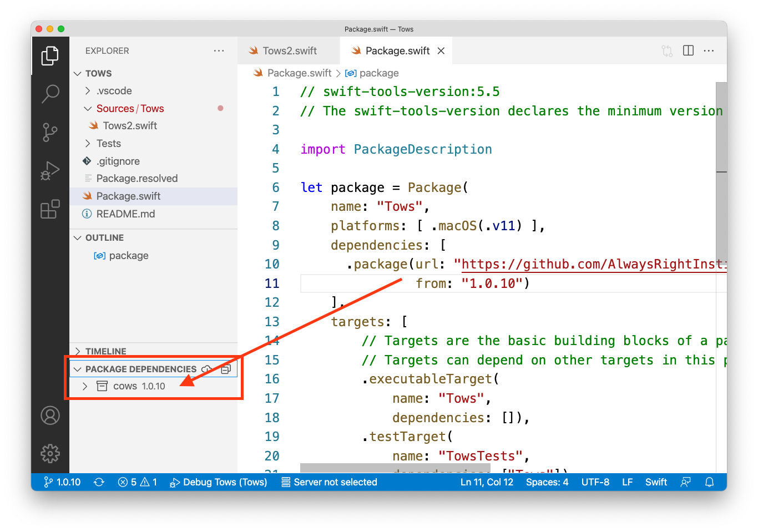Image resolution: width=758 pixels, height=532 pixels.
Task: Open the Run and Debug view
Action: (50, 171)
